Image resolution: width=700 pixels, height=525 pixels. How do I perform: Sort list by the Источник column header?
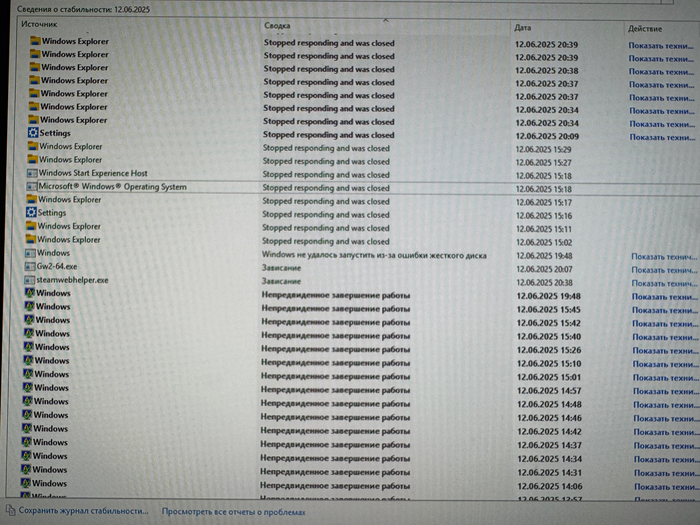[x=39, y=24]
